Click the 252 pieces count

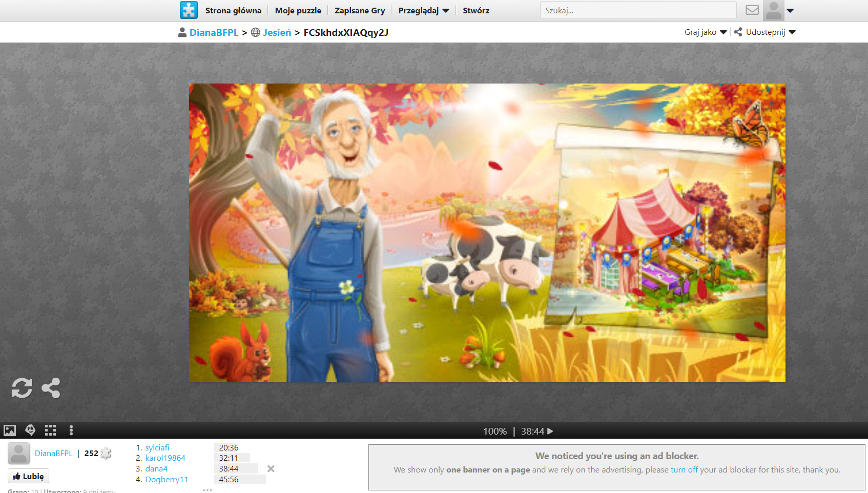tap(91, 453)
